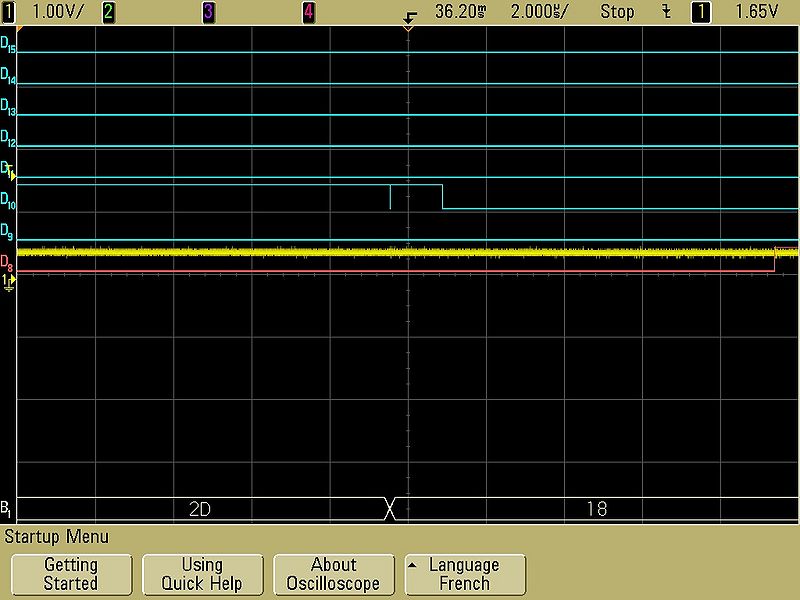The width and height of the screenshot is (800, 600).
Task: Click the purple channel 3 indicator
Action: pyautogui.click(x=208, y=11)
